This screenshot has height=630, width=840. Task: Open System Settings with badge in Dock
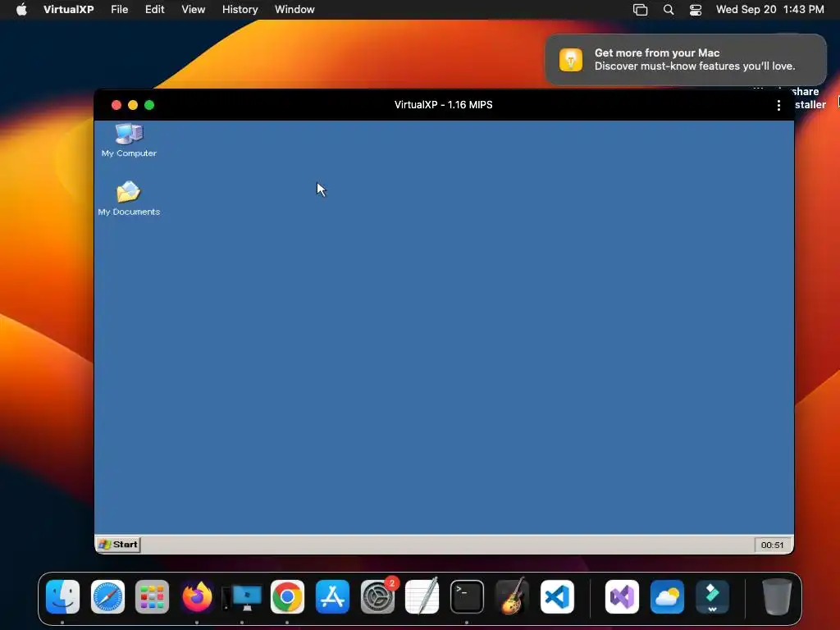tap(377, 597)
